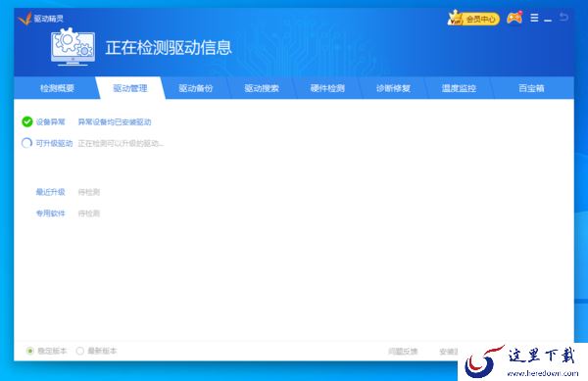Open the hamburger main menu
The height and width of the screenshot is (381, 588).
[534, 18]
